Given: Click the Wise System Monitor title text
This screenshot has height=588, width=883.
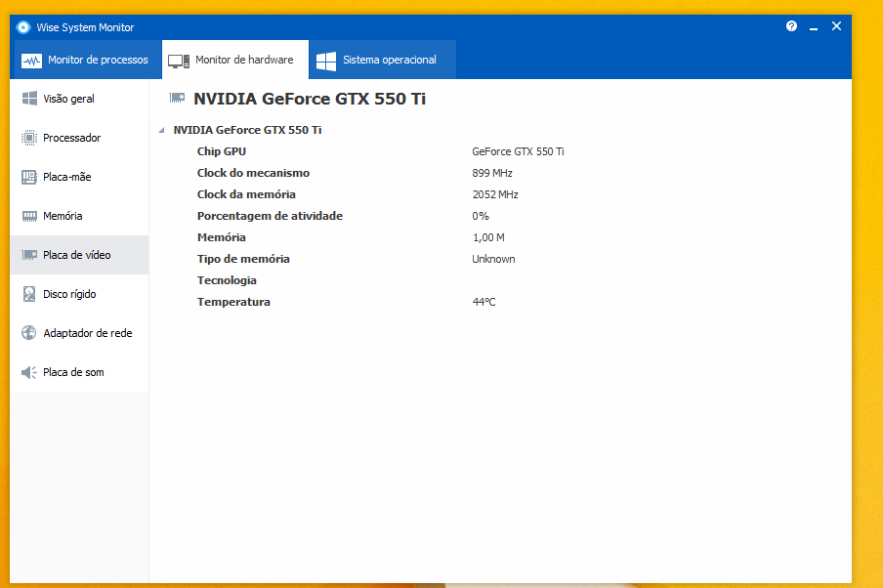Looking at the screenshot, I should tap(85, 27).
